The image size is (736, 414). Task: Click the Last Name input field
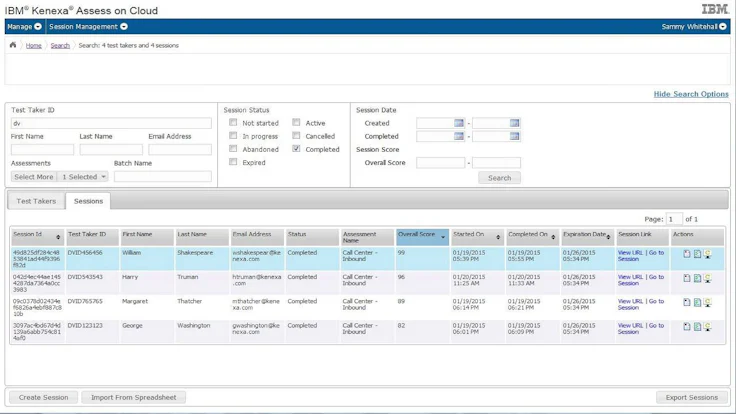(111, 150)
